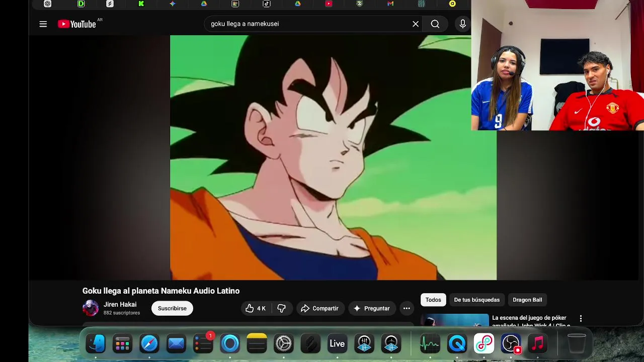644x362 pixels.
Task: Open Trash from the Dock
Action: pyautogui.click(x=577, y=344)
